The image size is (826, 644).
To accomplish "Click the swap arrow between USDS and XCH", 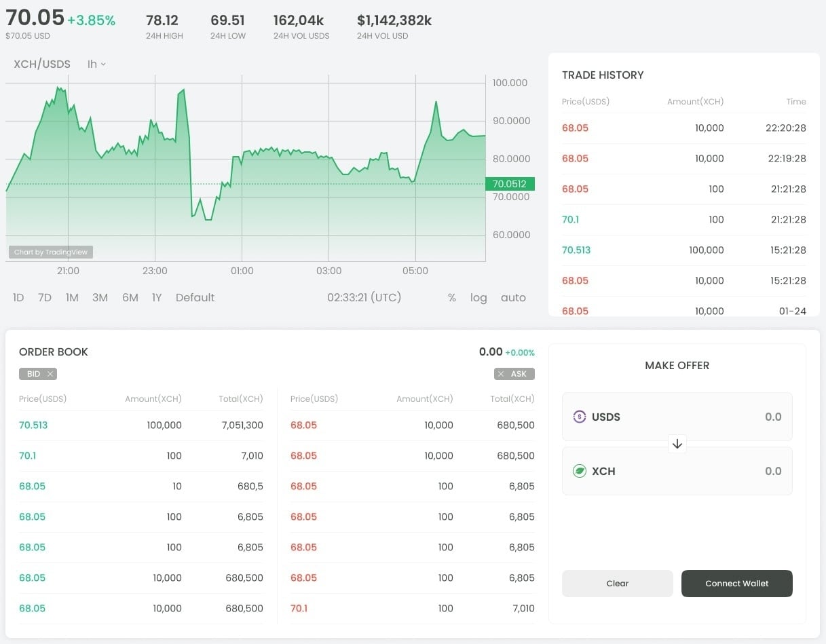I will click(677, 444).
